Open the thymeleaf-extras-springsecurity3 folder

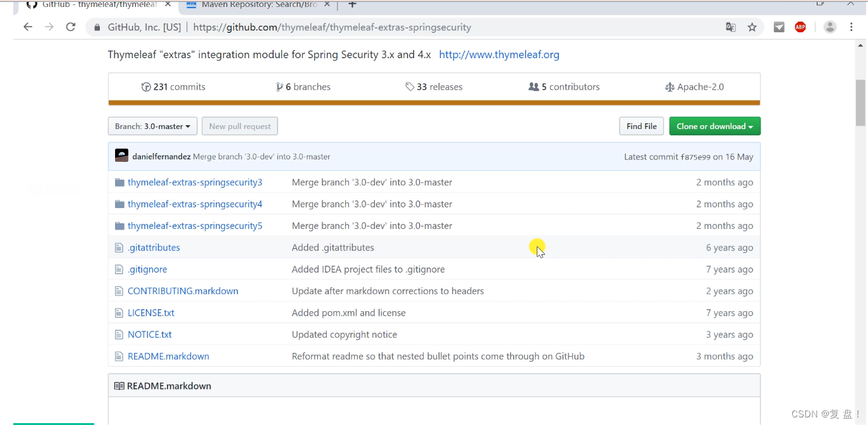tap(195, 182)
